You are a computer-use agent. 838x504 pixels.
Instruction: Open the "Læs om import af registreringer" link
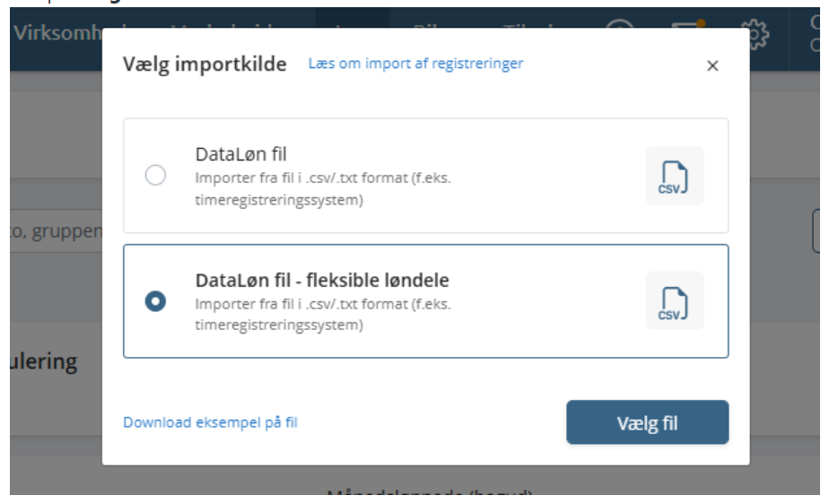[x=415, y=64]
